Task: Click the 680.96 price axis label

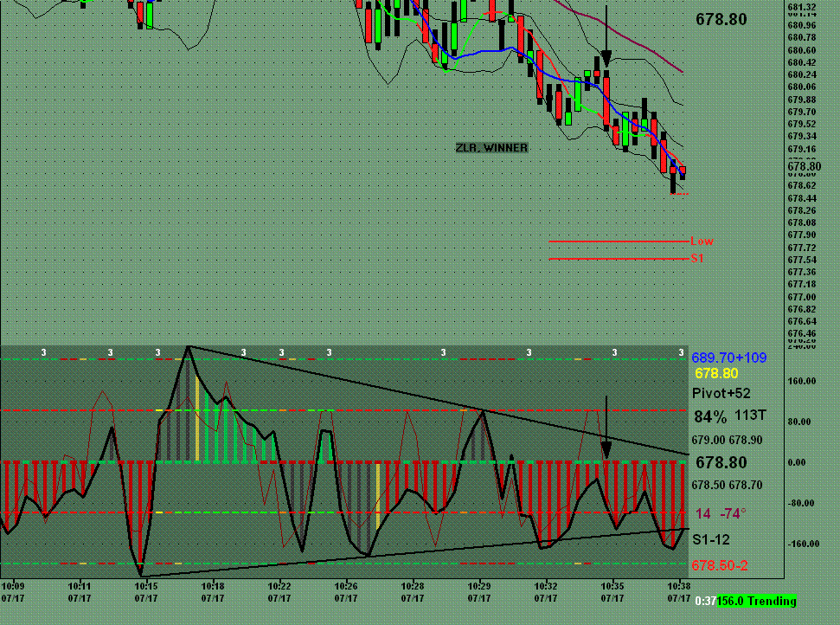Action: tap(802, 26)
